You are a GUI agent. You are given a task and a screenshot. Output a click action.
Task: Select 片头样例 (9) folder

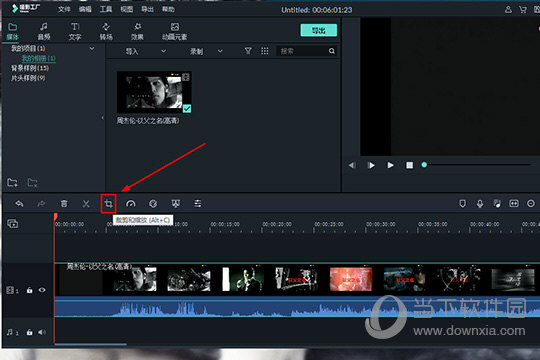pos(28,78)
